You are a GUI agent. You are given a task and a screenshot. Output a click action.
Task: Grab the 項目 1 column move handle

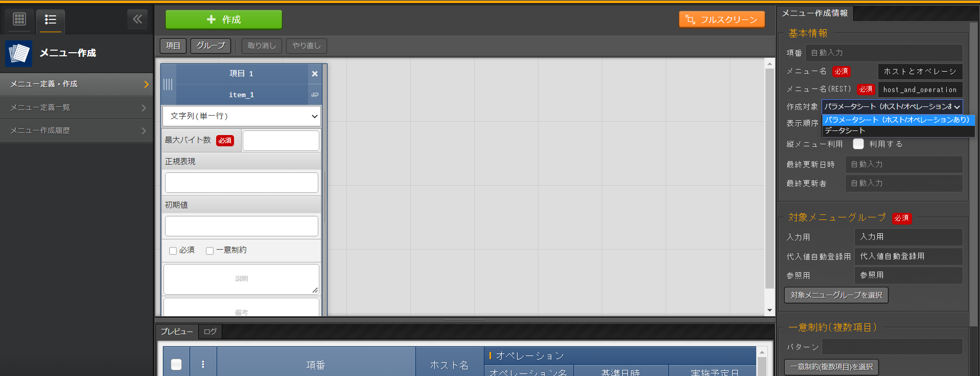coord(168,84)
